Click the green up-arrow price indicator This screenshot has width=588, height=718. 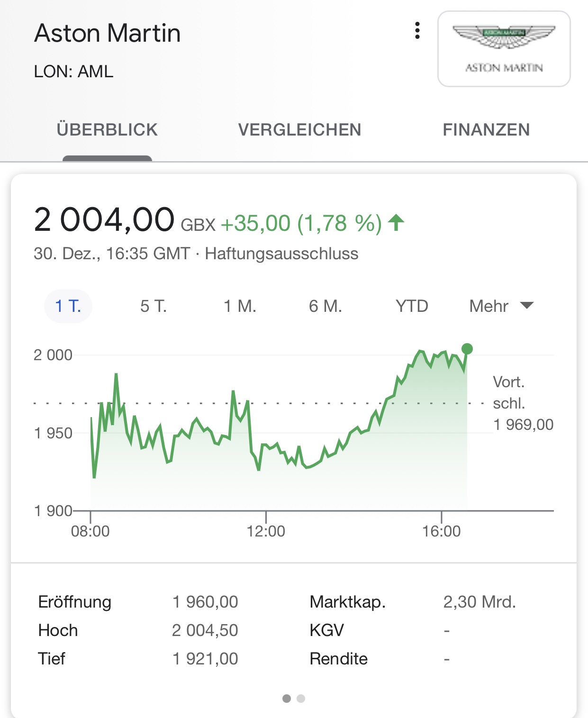point(396,222)
